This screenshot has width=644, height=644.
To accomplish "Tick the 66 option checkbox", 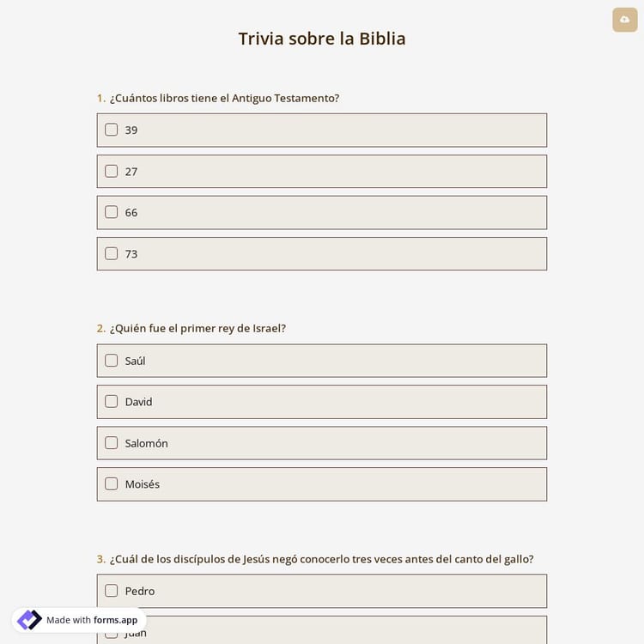I will coord(112,212).
